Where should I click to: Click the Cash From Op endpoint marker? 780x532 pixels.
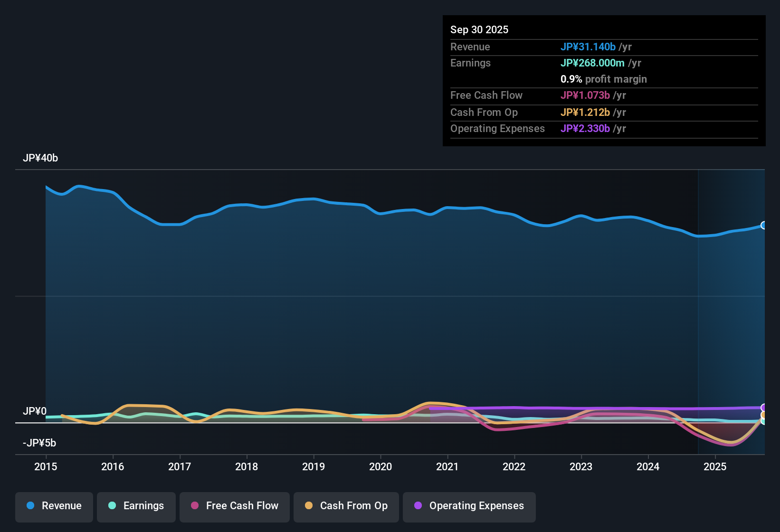(764, 416)
